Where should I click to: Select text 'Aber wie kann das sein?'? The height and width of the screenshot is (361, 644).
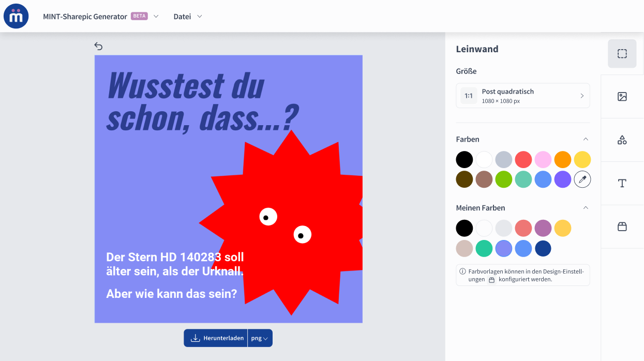(x=171, y=294)
